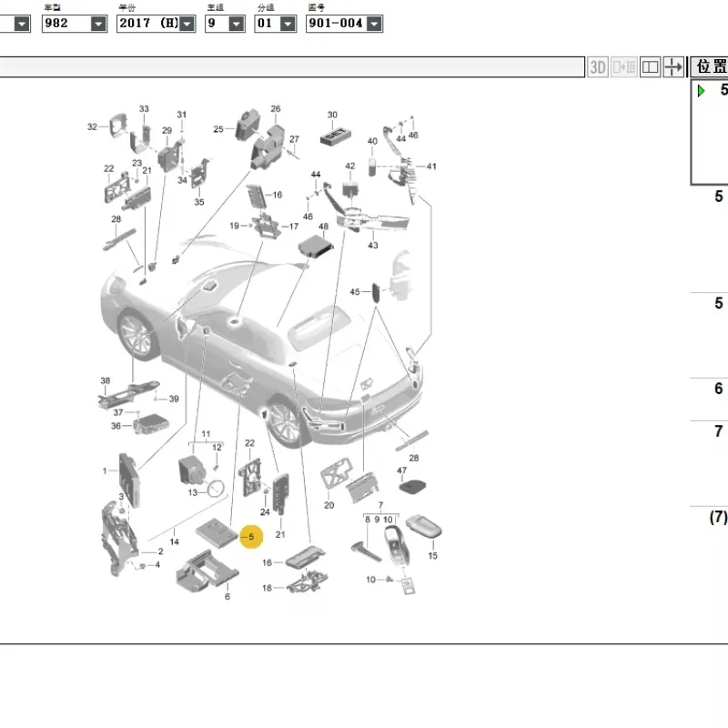Viewport: 728px width, 728px height.
Task: Click callout 19 near the small bolt
Action: pyautogui.click(x=235, y=226)
